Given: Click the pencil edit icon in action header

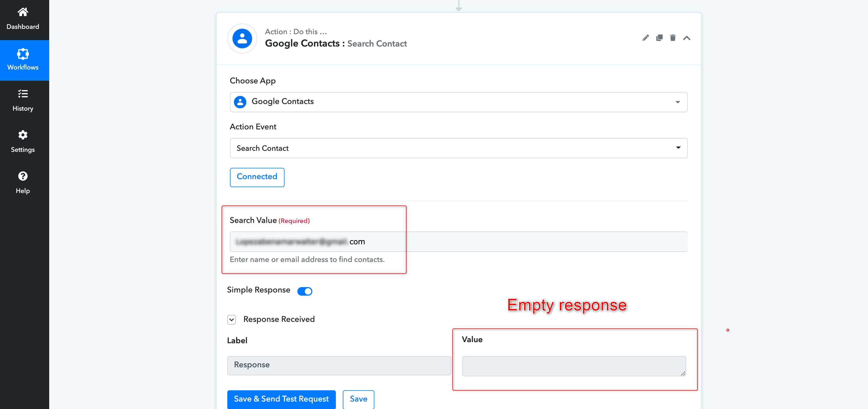Looking at the screenshot, I should 645,38.
